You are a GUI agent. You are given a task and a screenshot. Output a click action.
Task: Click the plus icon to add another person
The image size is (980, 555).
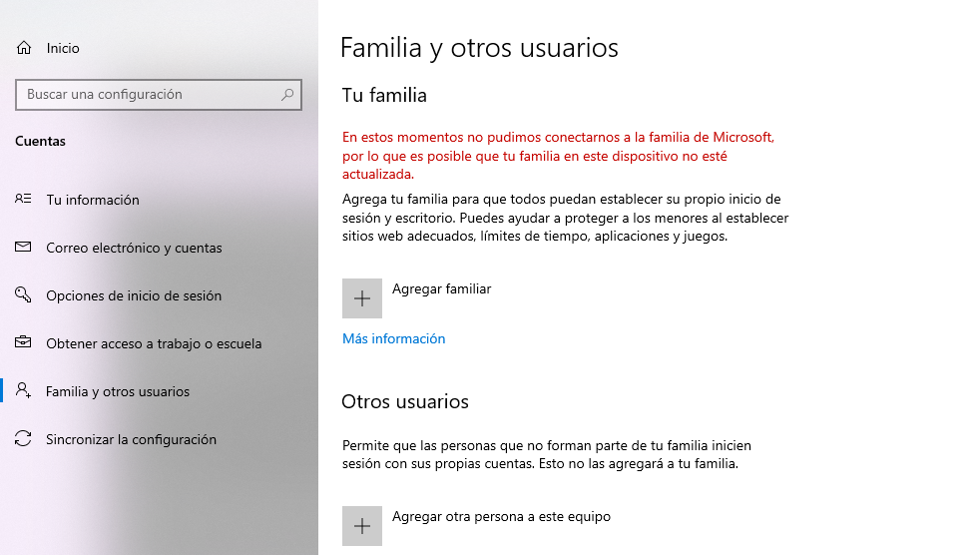pyautogui.click(x=362, y=526)
